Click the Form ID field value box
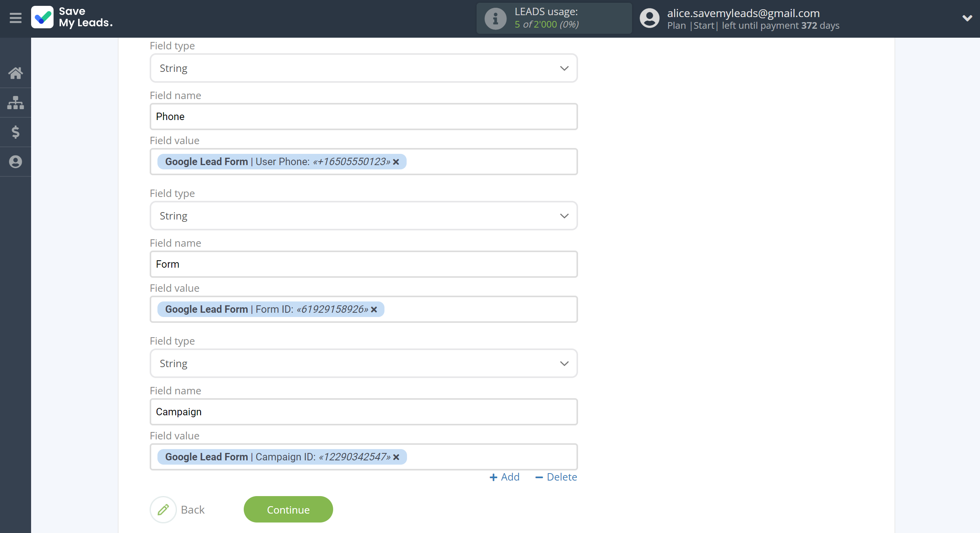 coord(363,309)
